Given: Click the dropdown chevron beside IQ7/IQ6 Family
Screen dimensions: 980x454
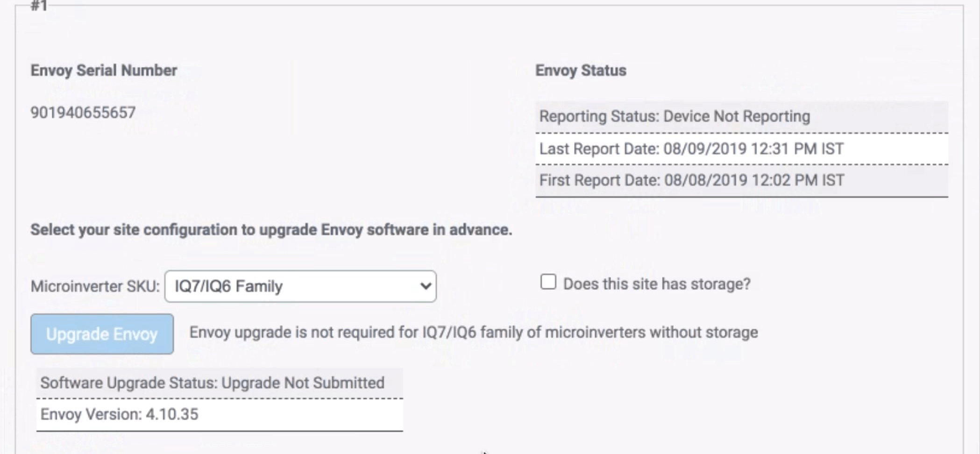Looking at the screenshot, I should click(425, 286).
